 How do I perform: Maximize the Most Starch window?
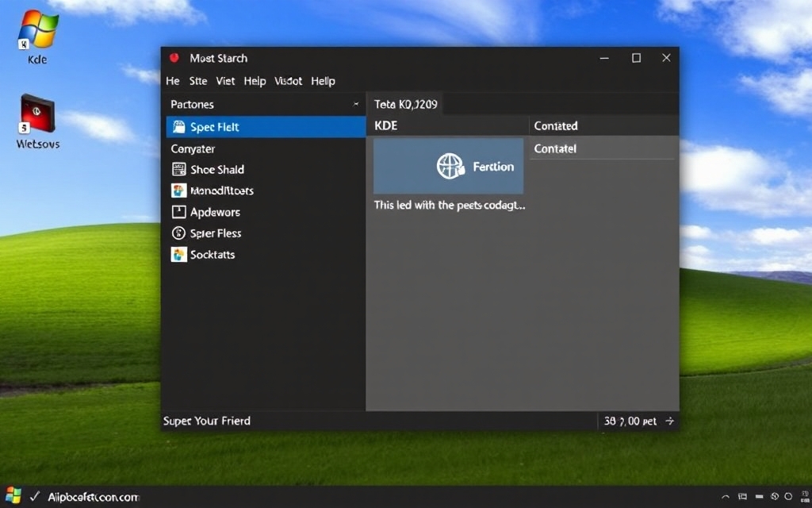[637, 58]
